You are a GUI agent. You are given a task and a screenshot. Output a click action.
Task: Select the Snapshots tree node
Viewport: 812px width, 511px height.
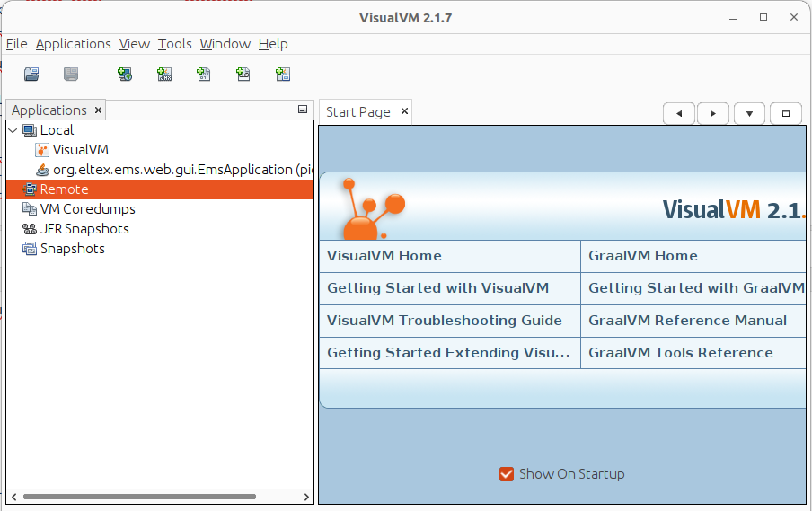pyautogui.click(x=73, y=249)
